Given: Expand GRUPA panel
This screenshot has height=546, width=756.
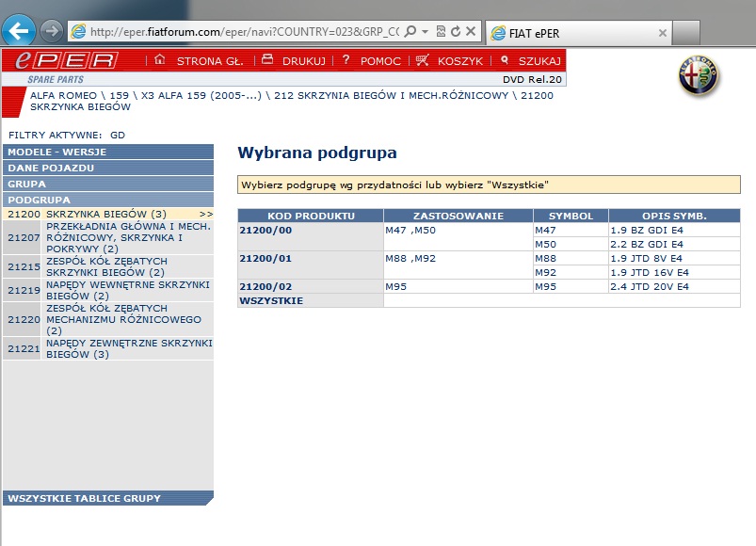Looking at the screenshot, I should (x=108, y=184).
